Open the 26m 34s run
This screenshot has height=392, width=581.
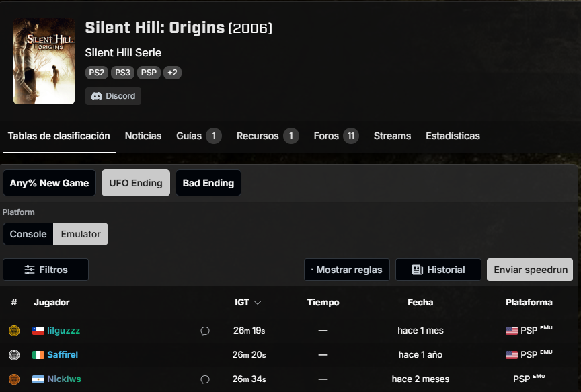[x=249, y=379]
